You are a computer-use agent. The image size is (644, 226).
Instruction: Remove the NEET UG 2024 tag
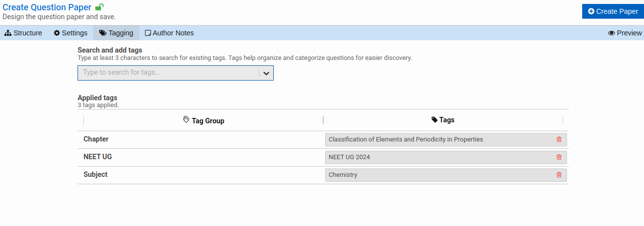pyautogui.click(x=559, y=157)
